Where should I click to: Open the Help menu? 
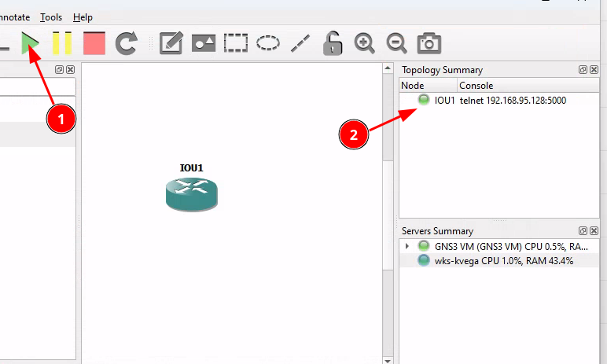(x=83, y=17)
